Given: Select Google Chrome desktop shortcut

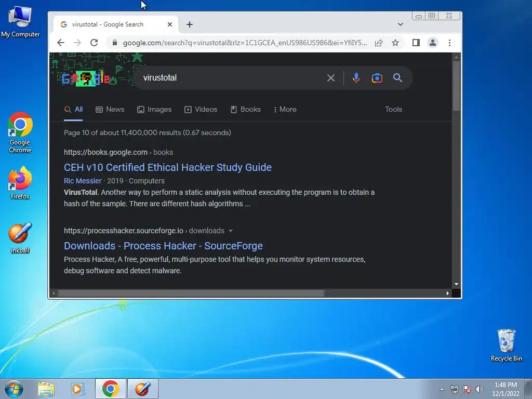Looking at the screenshot, I should (x=20, y=132).
